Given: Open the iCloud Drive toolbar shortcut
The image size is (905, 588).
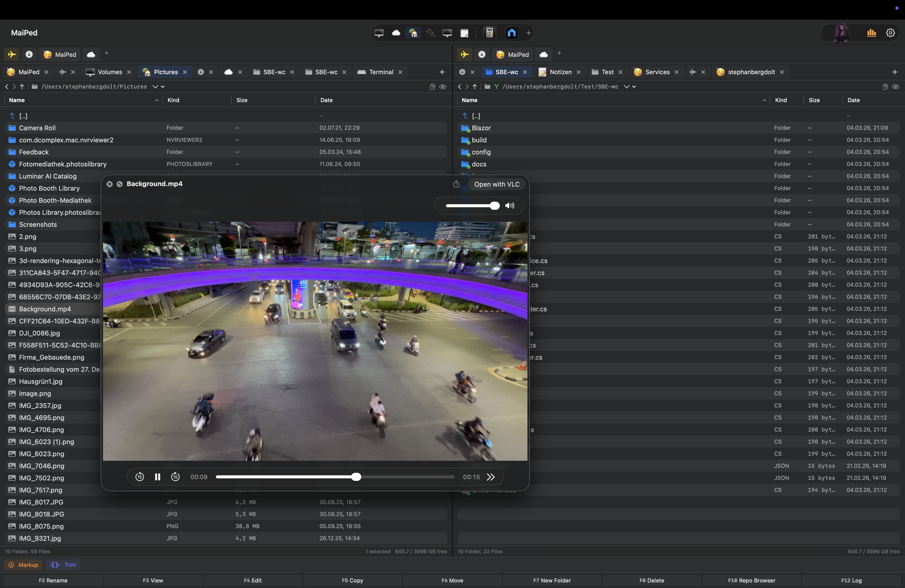Looking at the screenshot, I should [x=396, y=33].
